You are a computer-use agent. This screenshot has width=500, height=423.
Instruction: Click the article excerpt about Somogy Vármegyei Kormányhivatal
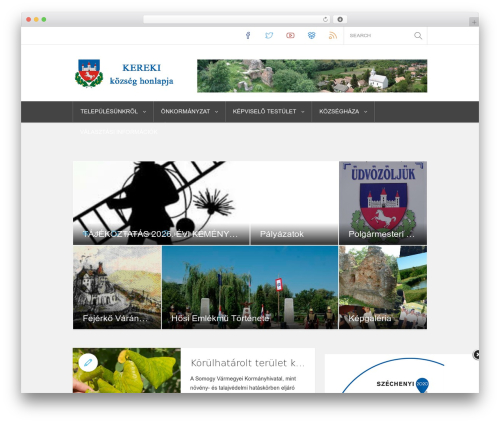tap(243, 383)
